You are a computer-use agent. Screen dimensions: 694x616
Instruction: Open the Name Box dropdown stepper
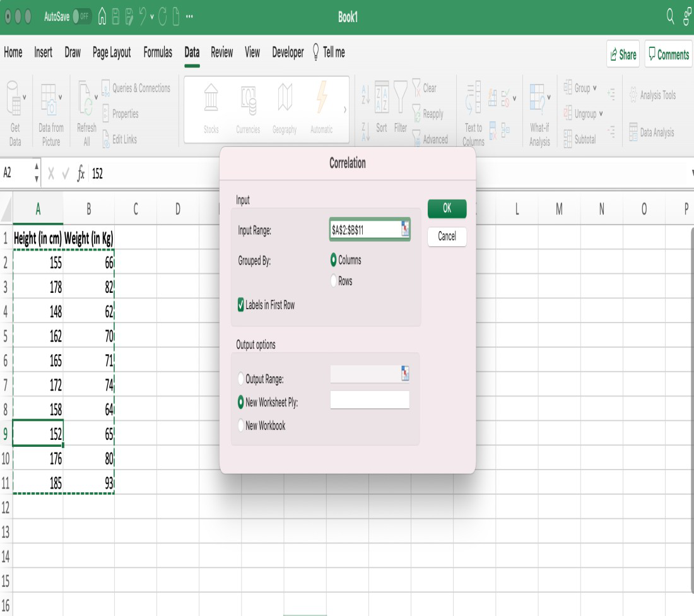37,172
